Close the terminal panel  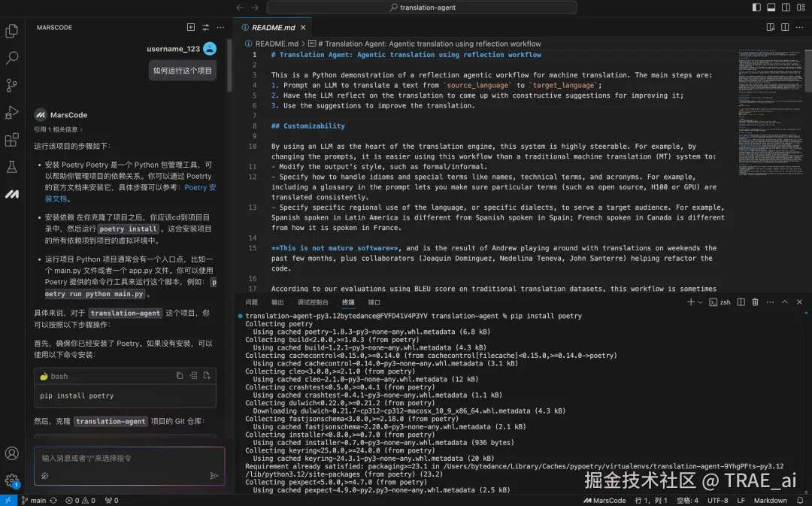[799, 302]
